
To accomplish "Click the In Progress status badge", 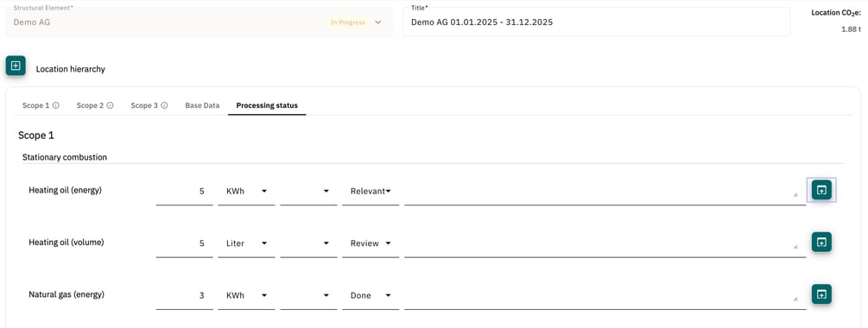I will click(x=348, y=22).
